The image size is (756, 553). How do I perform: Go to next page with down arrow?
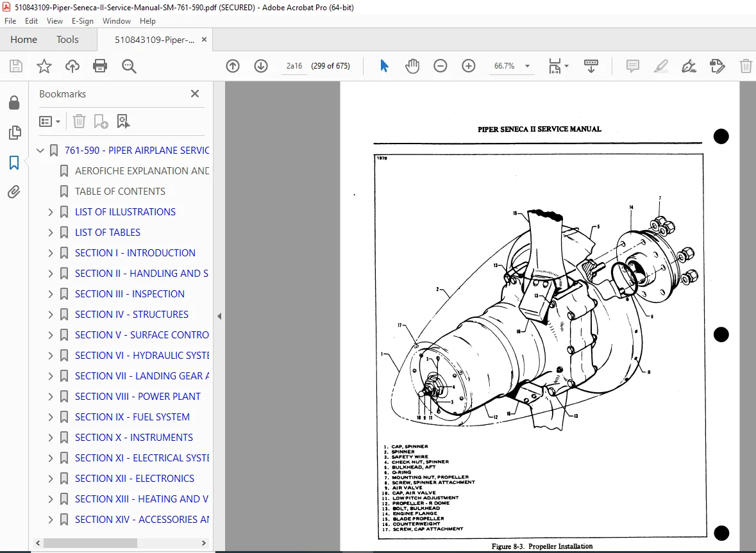[x=261, y=66]
